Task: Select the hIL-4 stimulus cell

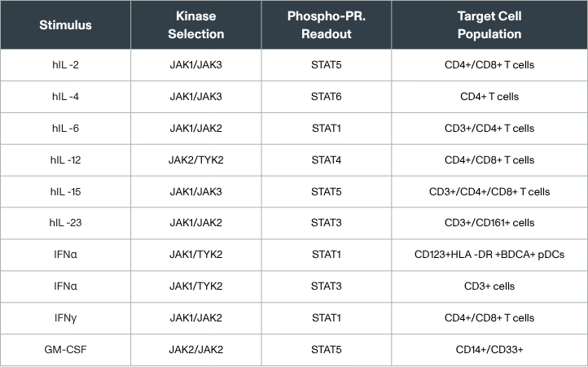Action: coord(66,97)
